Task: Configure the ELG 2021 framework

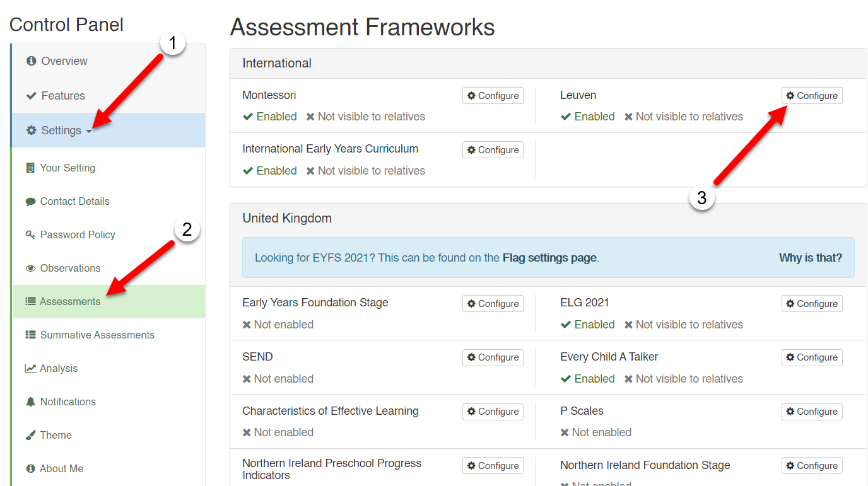Action: (x=812, y=304)
